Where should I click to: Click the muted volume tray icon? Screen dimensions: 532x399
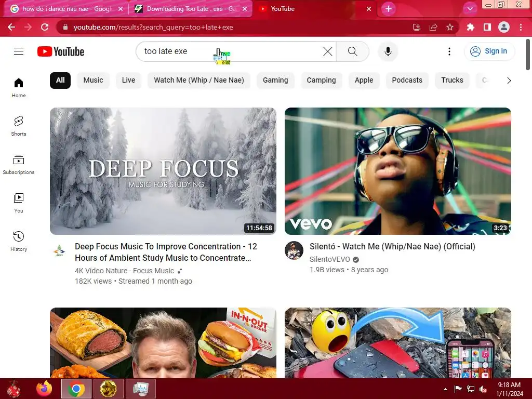pyautogui.click(x=483, y=389)
